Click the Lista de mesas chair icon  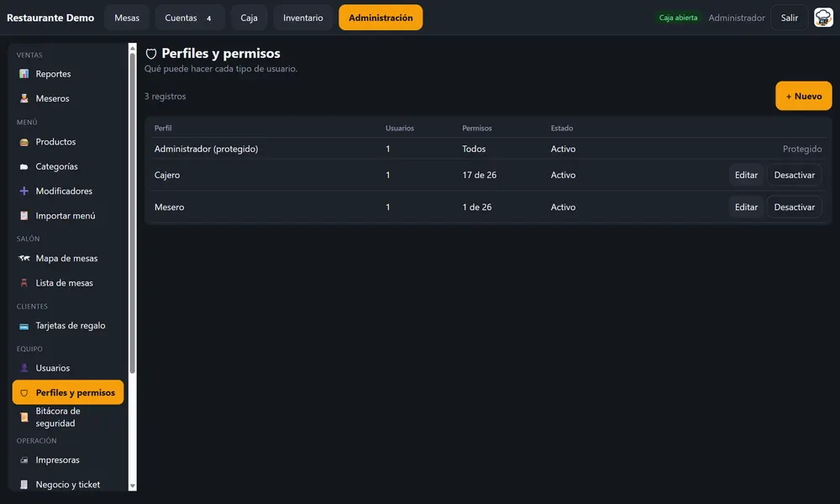coord(24,283)
